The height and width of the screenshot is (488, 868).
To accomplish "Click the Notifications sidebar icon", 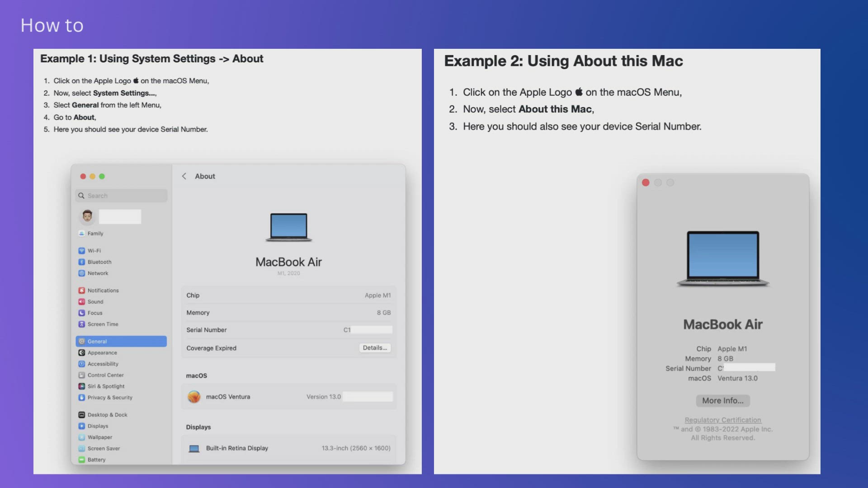I will tap(81, 291).
